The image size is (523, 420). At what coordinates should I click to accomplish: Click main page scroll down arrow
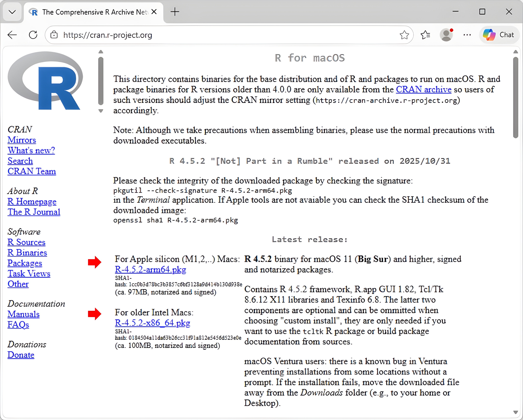(515, 412)
